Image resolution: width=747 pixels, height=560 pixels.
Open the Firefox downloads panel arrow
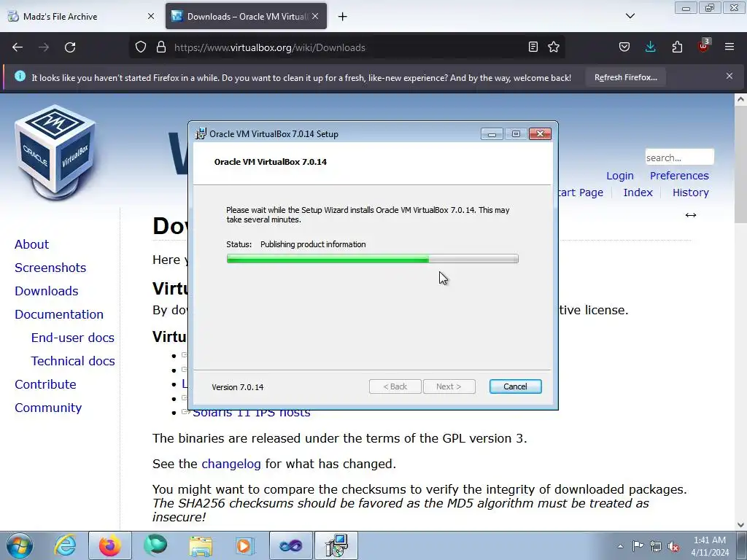click(650, 47)
